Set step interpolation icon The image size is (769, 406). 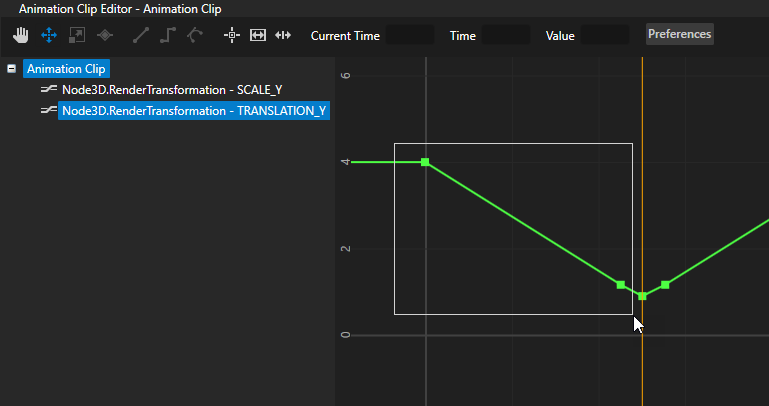(x=168, y=35)
